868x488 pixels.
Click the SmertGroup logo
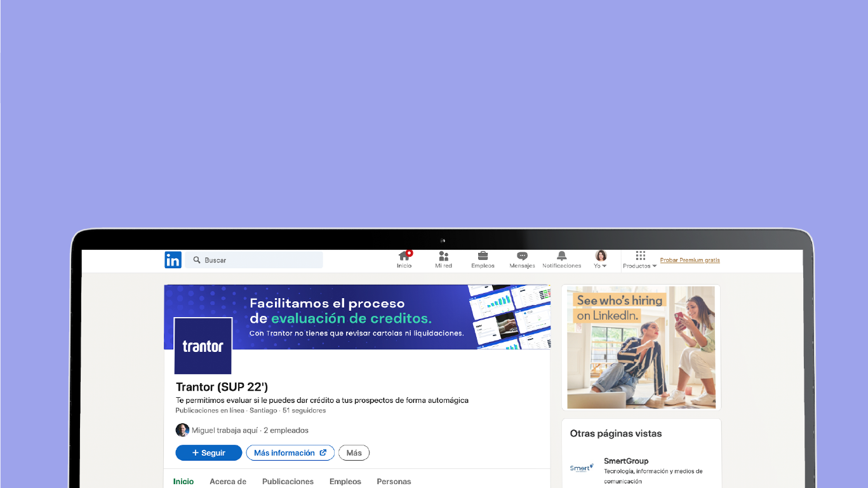tap(582, 468)
